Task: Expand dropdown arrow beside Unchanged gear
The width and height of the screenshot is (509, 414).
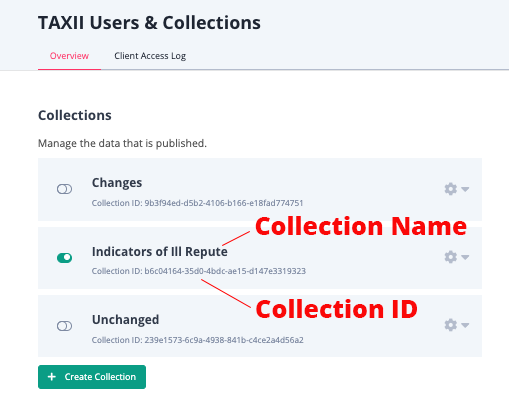Action: tap(465, 325)
